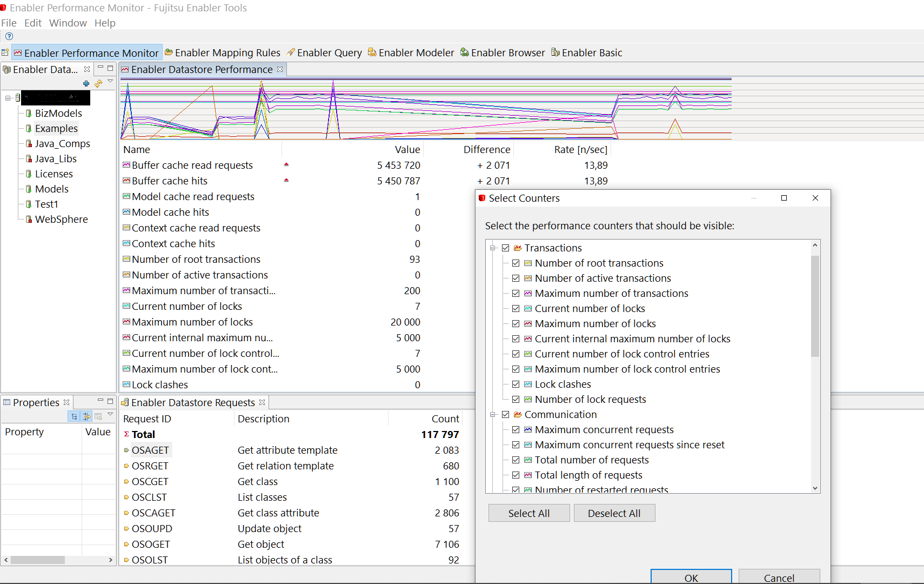Open the Enabler Data view menu triangle
924x584 pixels.
coord(110,82)
